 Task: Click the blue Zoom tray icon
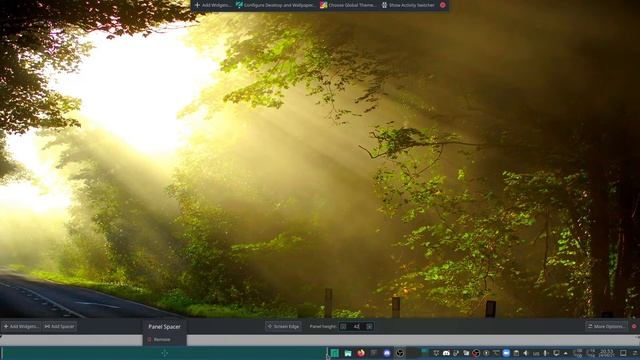(506, 353)
